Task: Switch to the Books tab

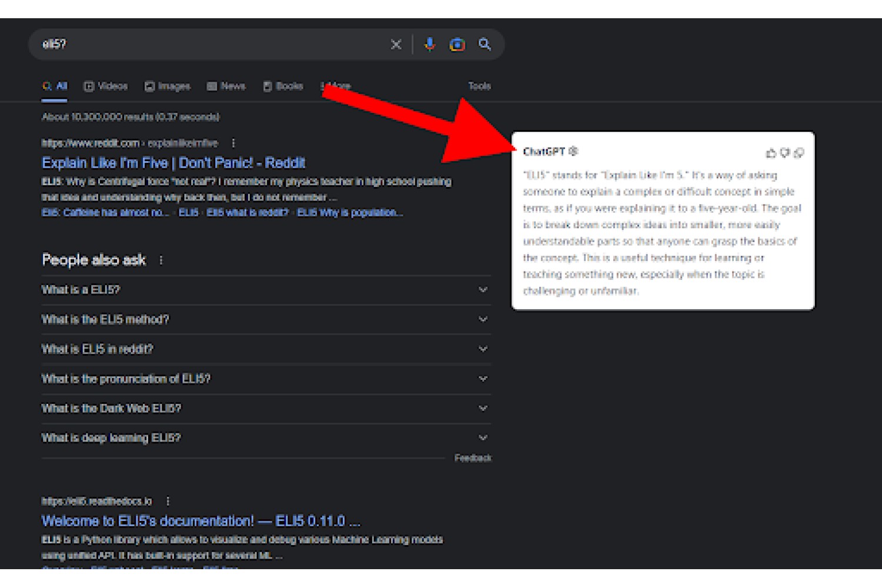Action: pyautogui.click(x=283, y=86)
